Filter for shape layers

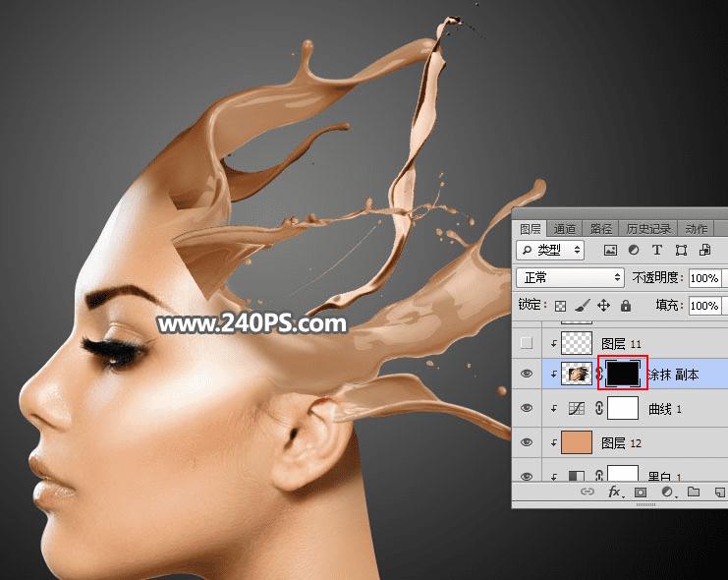(x=681, y=250)
